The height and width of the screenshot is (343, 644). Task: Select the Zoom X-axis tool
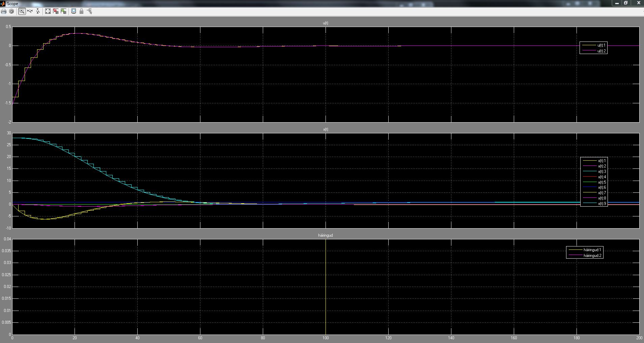[x=30, y=11]
